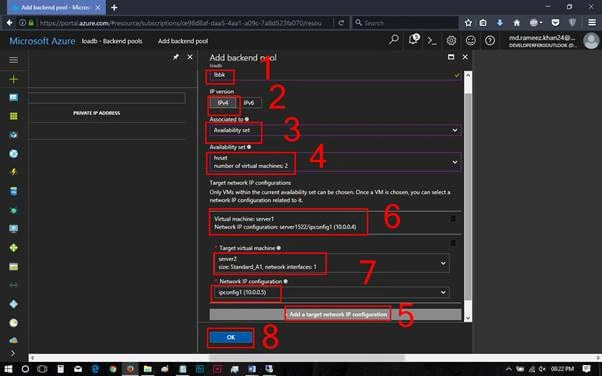Expand More services chevron at sidebar bottom
Screen dimensions: 602x376
13,353
